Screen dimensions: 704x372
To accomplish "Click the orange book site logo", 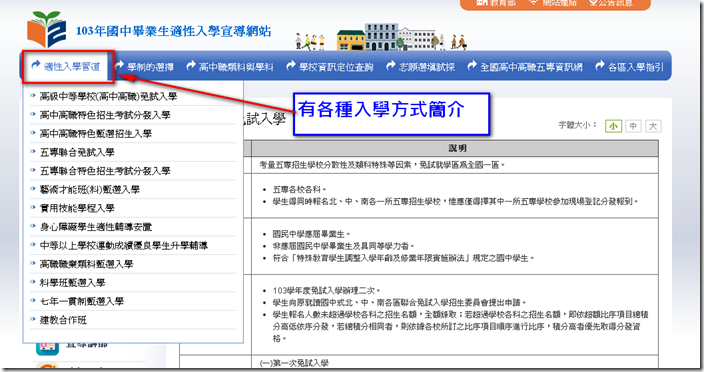I will point(47,30).
